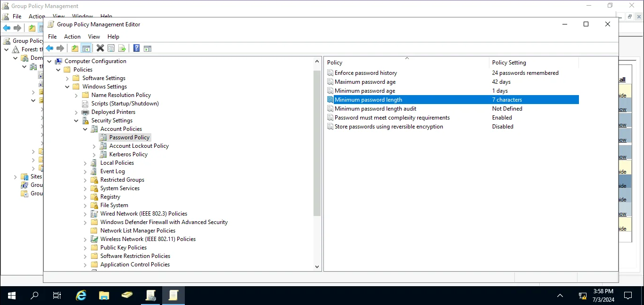Expand the Name Resolution Policy node
The height and width of the screenshot is (305, 644).
(76, 95)
